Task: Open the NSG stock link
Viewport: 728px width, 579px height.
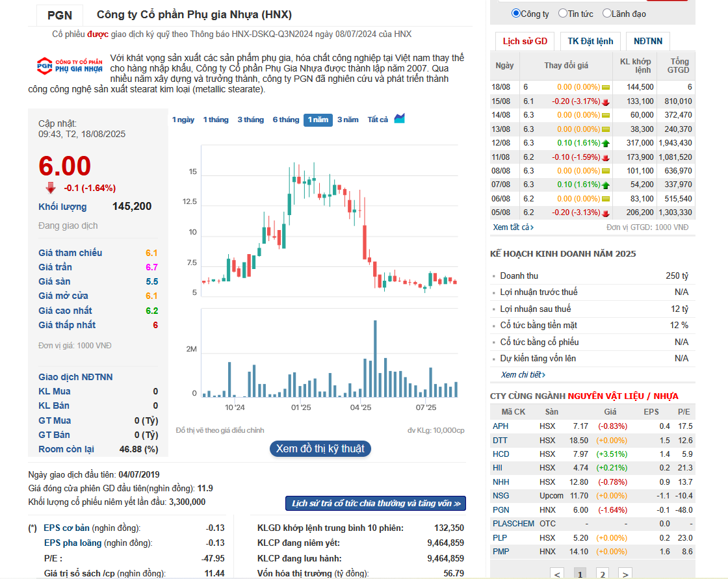Action: [x=501, y=496]
